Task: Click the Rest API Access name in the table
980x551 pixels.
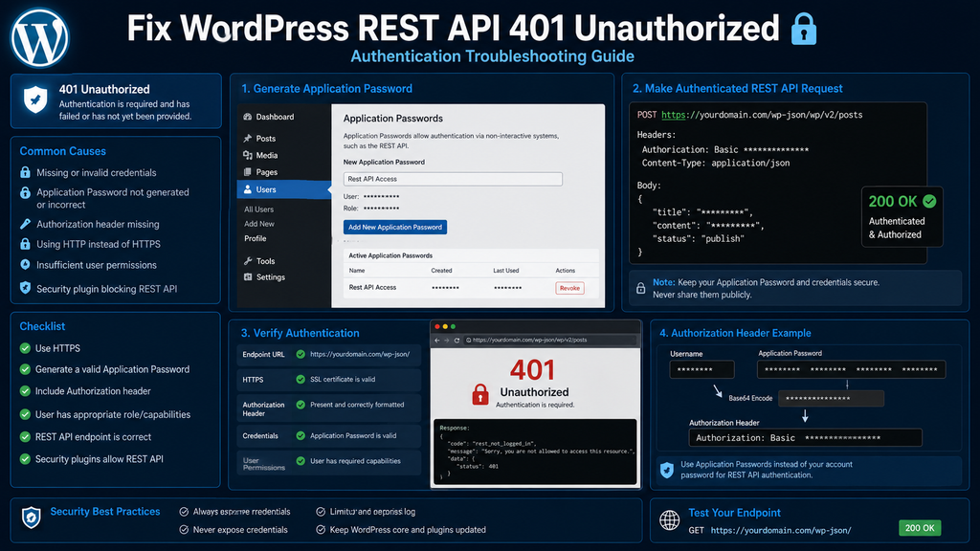Action: click(372, 287)
